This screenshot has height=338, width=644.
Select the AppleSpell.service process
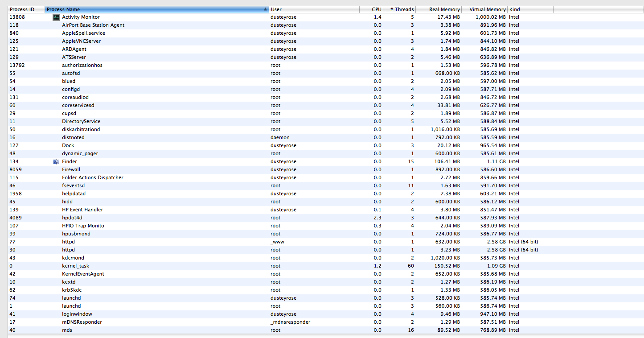[x=326, y=33]
